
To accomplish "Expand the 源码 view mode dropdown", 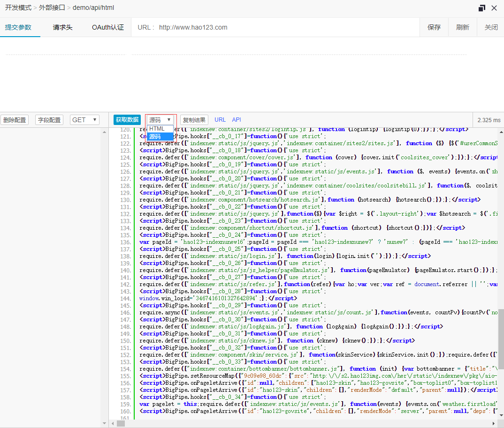I will point(160,120).
